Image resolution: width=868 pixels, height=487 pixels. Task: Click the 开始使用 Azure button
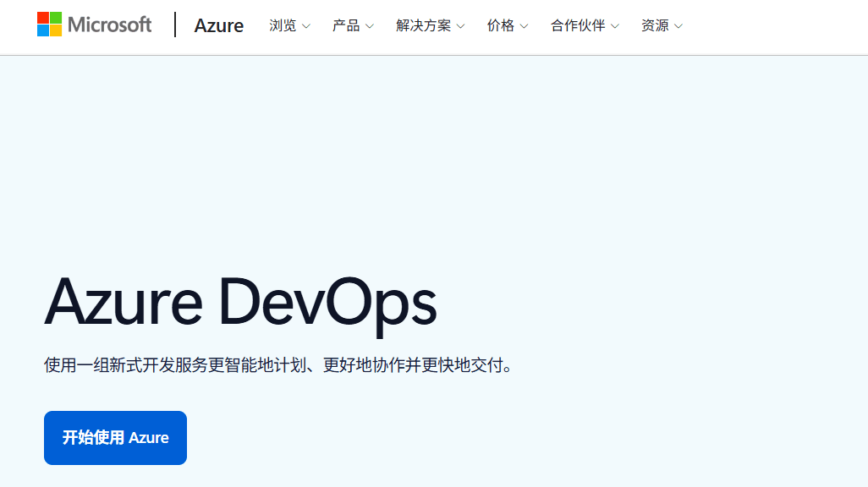click(115, 438)
